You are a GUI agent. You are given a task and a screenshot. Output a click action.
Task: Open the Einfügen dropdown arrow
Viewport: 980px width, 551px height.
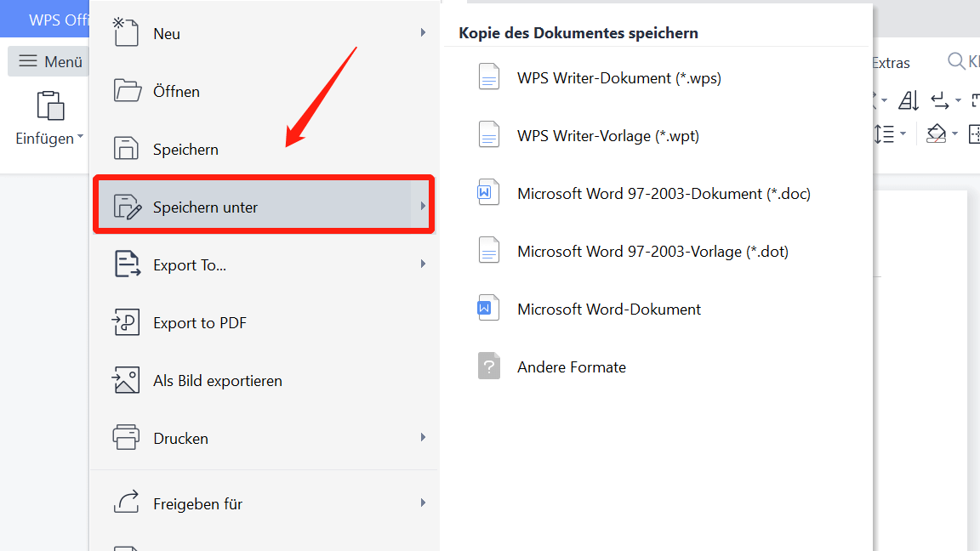pos(80,138)
